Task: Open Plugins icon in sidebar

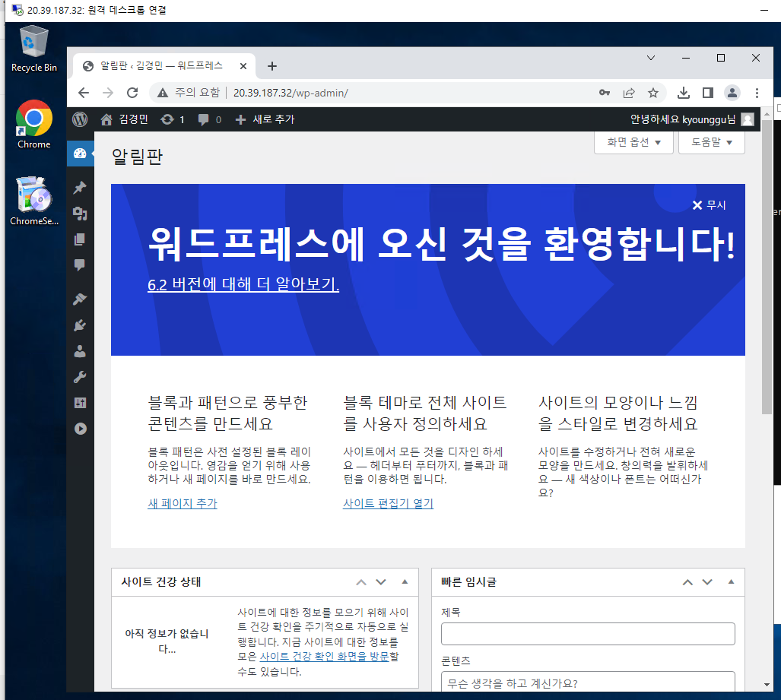Action: [80, 325]
